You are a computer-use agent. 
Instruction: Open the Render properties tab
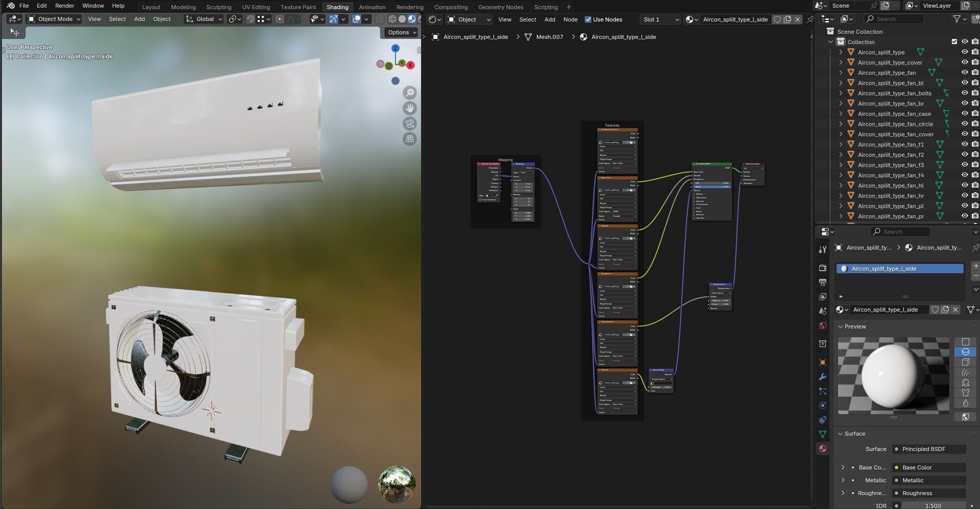pos(823,268)
